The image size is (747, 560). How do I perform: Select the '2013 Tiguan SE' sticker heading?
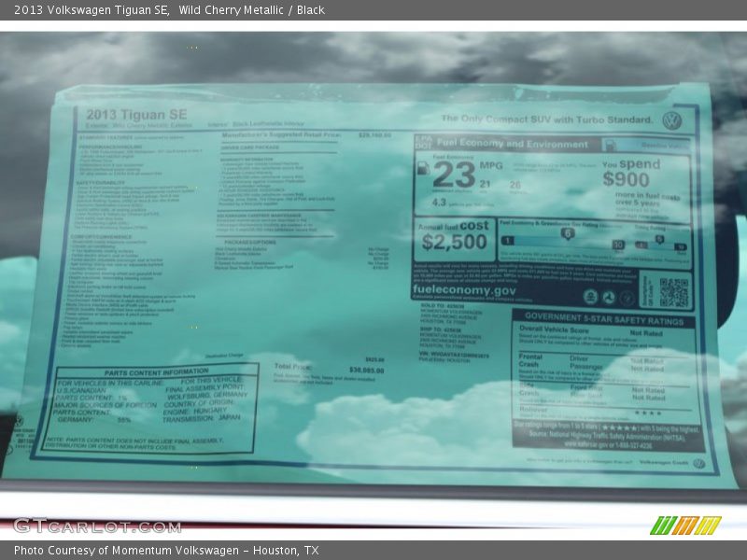pos(136,114)
